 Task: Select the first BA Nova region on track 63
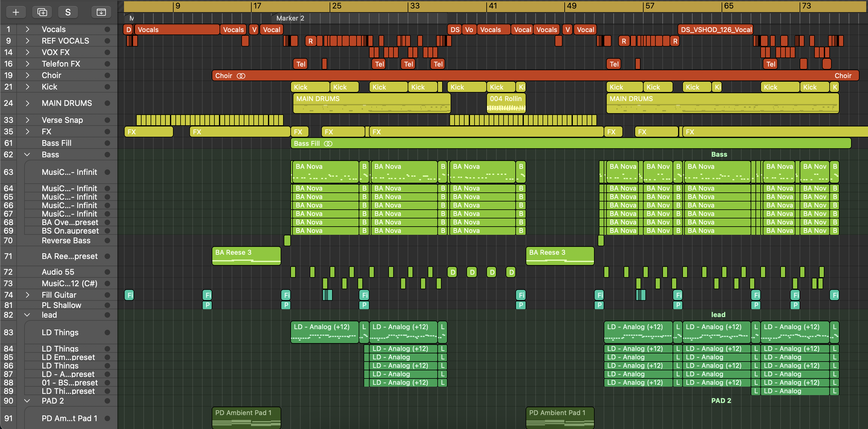point(325,172)
